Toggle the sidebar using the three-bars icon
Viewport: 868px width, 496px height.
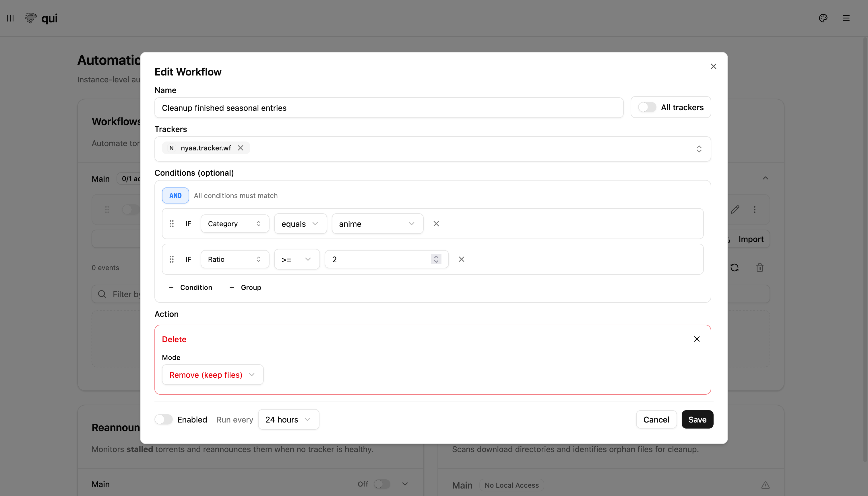point(10,18)
